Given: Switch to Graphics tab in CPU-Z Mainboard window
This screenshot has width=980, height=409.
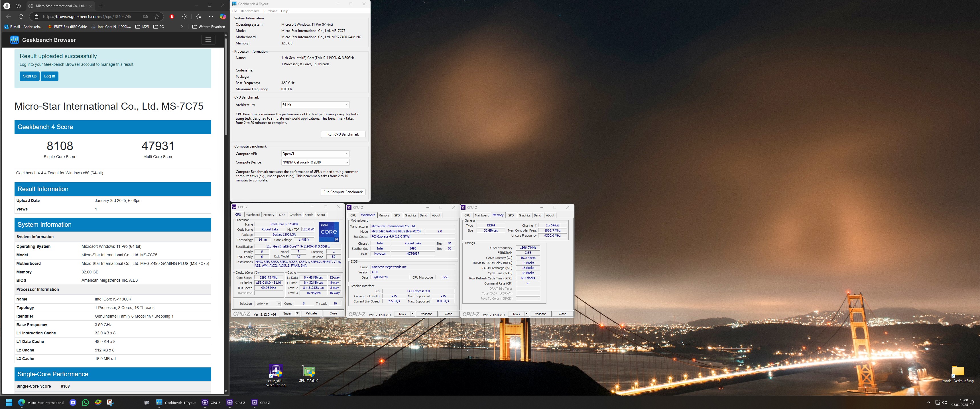Looking at the screenshot, I should tap(410, 215).
